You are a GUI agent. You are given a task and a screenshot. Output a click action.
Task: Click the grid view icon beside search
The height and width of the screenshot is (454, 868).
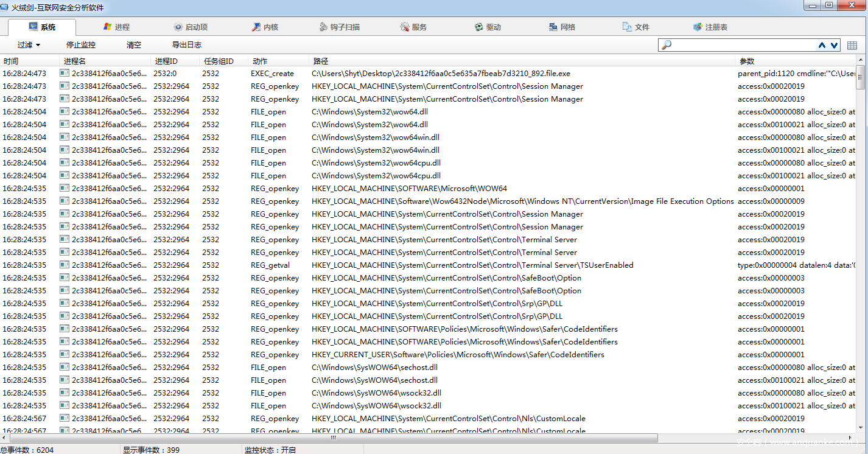(x=852, y=45)
